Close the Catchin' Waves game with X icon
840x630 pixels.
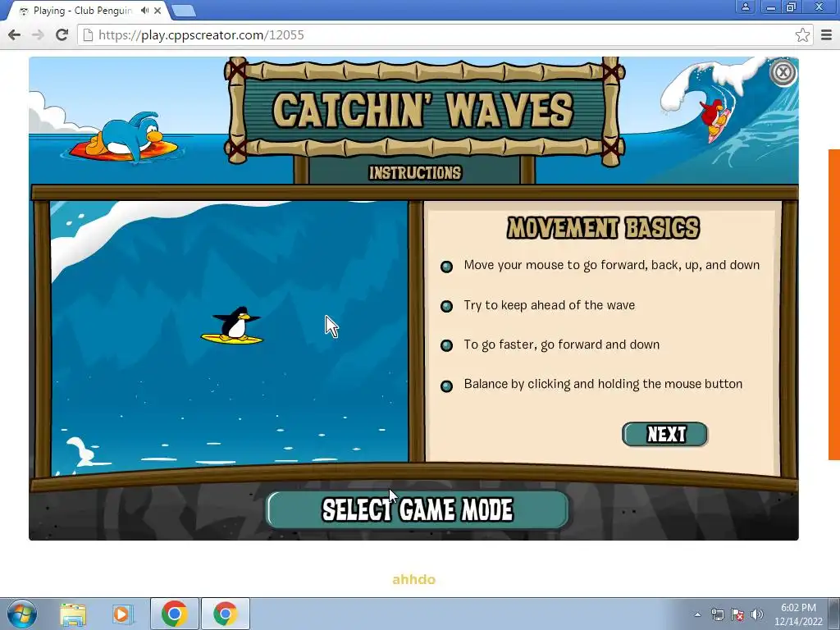tap(783, 72)
